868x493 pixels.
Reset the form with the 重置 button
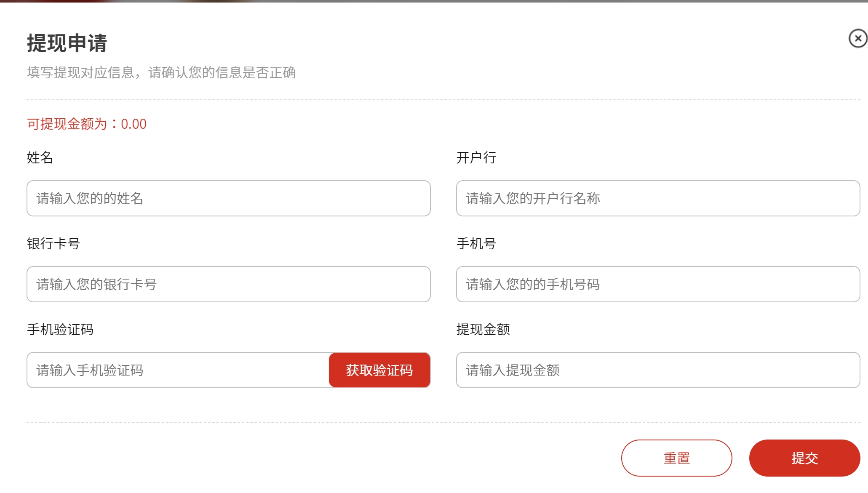click(x=677, y=458)
